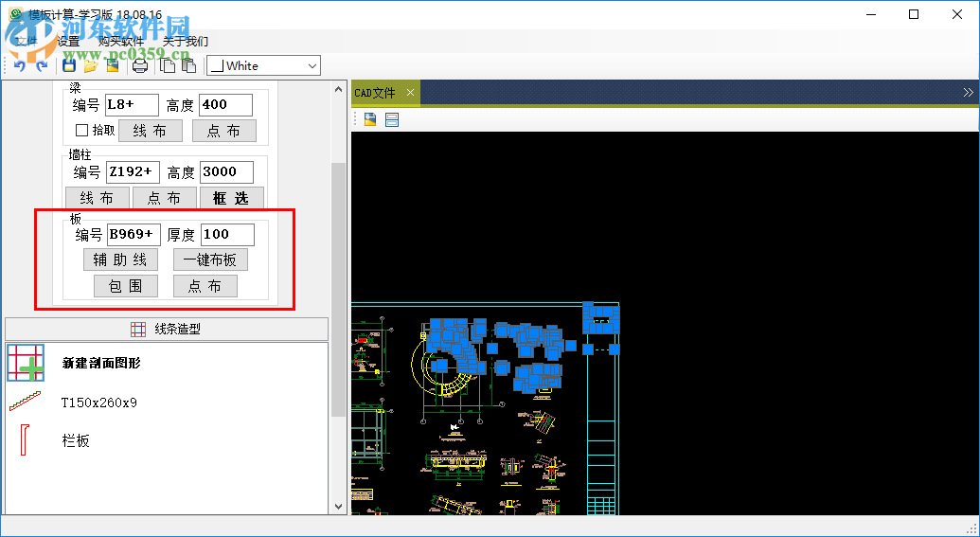Click the 梁 点布 button
Image resolution: width=980 pixels, height=537 pixels.
pyautogui.click(x=223, y=131)
